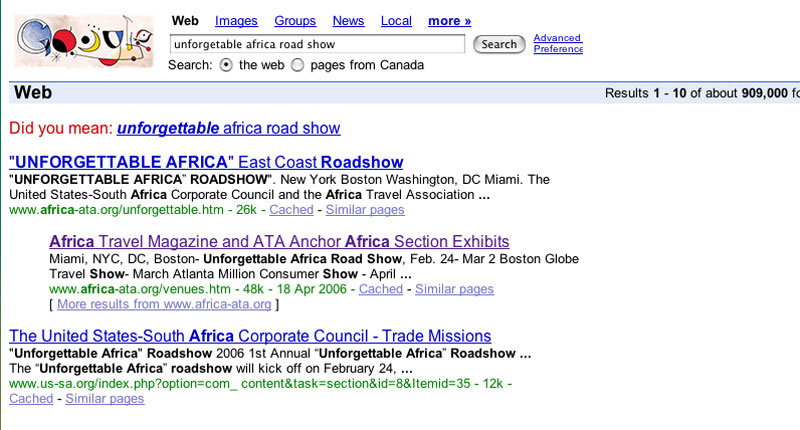Open Similar pages for africa-ata.org/venues.htm
This screenshot has width=800, height=430.
click(x=455, y=289)
